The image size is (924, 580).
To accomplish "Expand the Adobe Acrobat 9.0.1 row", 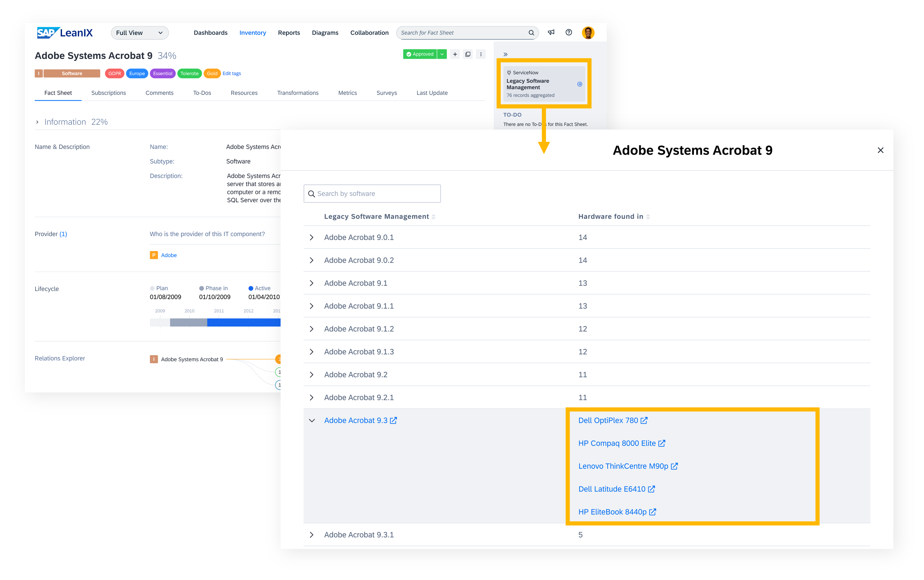I will pyautogui.click(x=312, y=237).
